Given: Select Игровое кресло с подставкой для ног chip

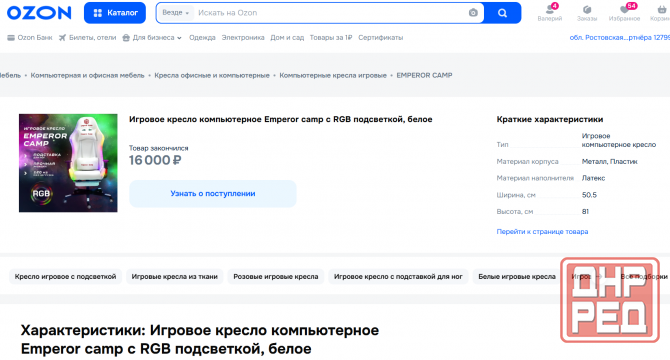Looking at the screenshot, I should (398, 277).
